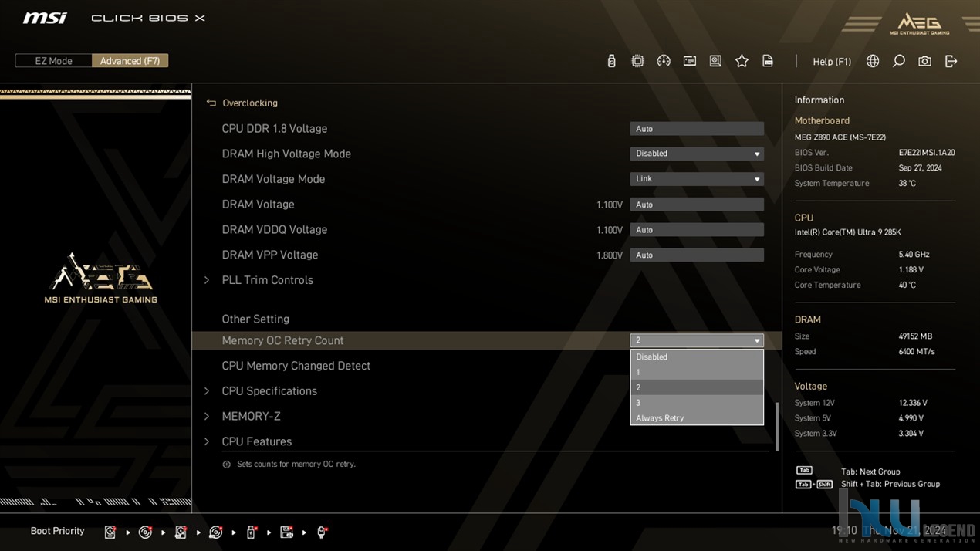Click the System 12V 12.336 V reading
Viewport: 980px width, 551px height.
(913, 403)
